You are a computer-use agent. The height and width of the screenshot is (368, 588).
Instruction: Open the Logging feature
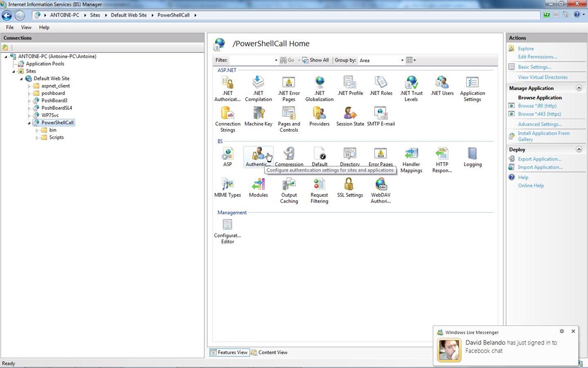coord(473,157)
